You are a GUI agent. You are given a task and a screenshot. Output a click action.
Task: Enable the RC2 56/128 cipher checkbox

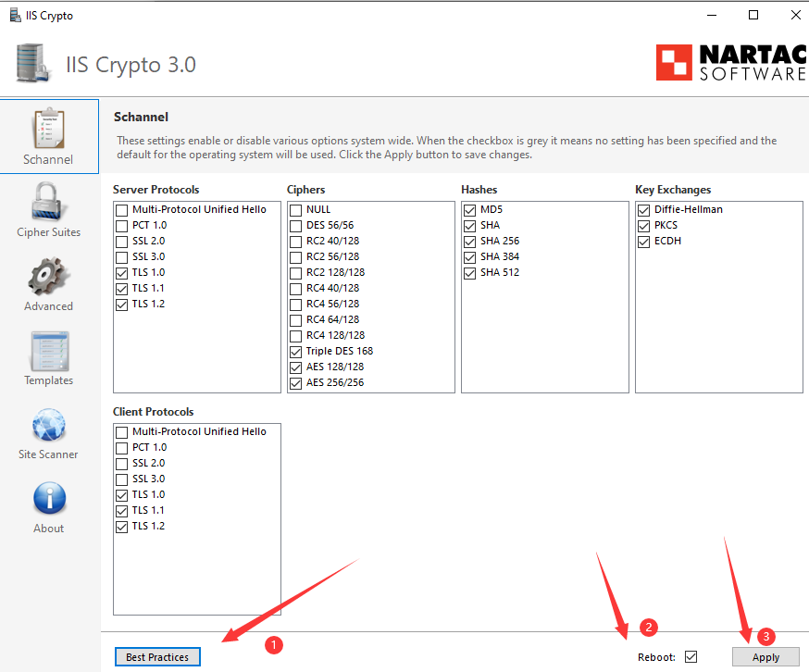point(295,257)
